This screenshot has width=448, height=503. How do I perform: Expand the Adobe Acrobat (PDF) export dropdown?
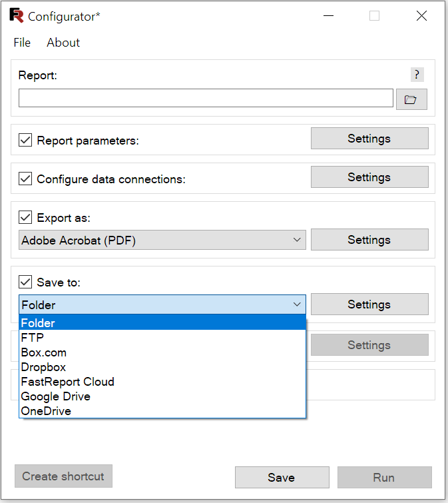162,240
